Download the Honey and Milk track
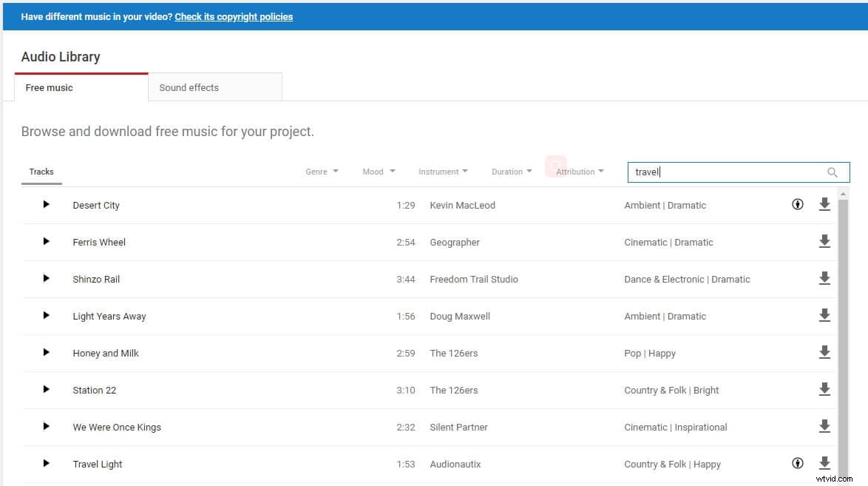The width and height of the screenshot is (868, 486). coord(824,353)
